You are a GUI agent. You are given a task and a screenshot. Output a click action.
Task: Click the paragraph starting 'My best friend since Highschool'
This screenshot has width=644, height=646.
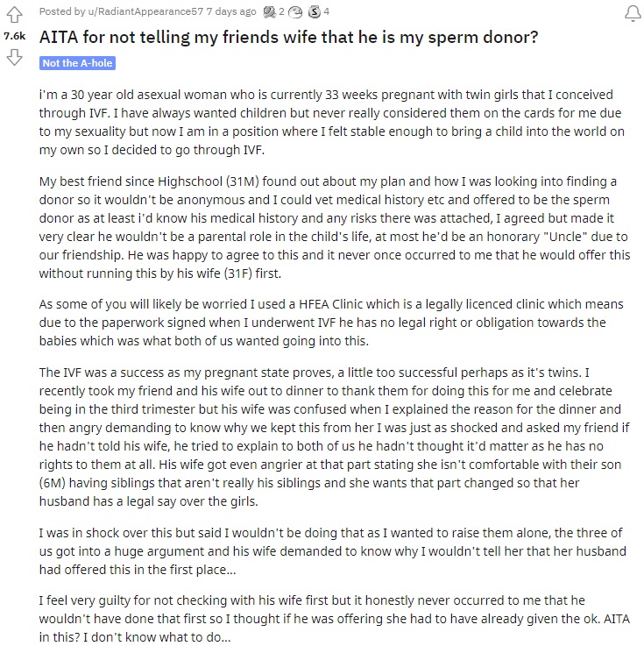point(335,227)
